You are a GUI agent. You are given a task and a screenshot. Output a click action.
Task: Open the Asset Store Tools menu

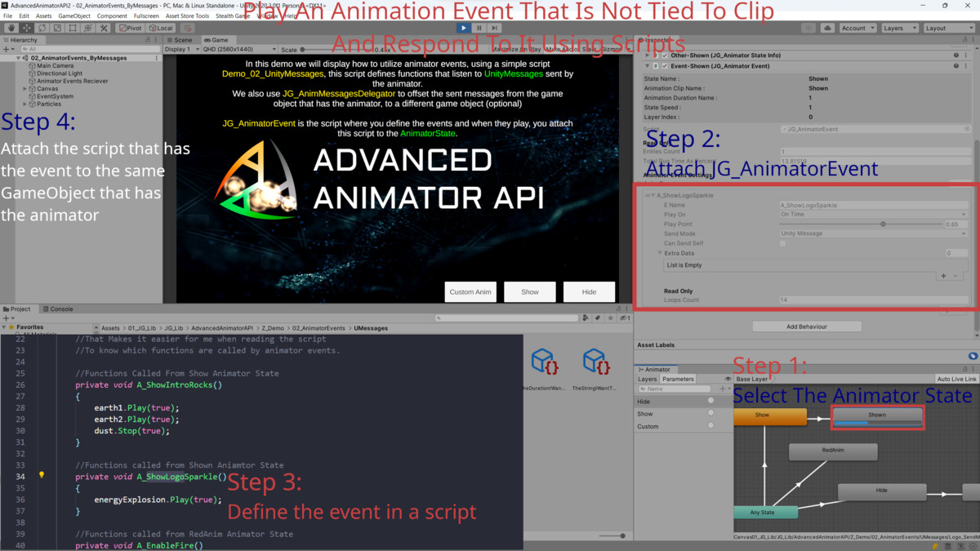pyautogui.click(x=187, y=16)
